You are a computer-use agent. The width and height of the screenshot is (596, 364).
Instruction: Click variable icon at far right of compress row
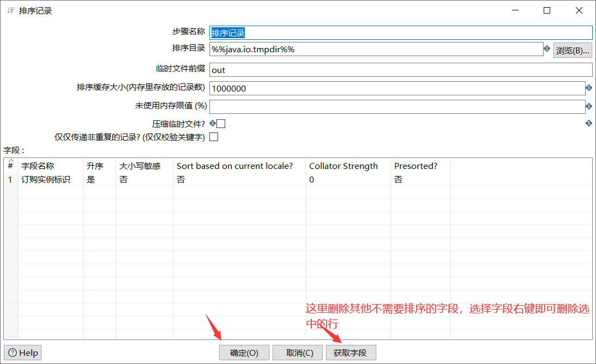point(589,123)
